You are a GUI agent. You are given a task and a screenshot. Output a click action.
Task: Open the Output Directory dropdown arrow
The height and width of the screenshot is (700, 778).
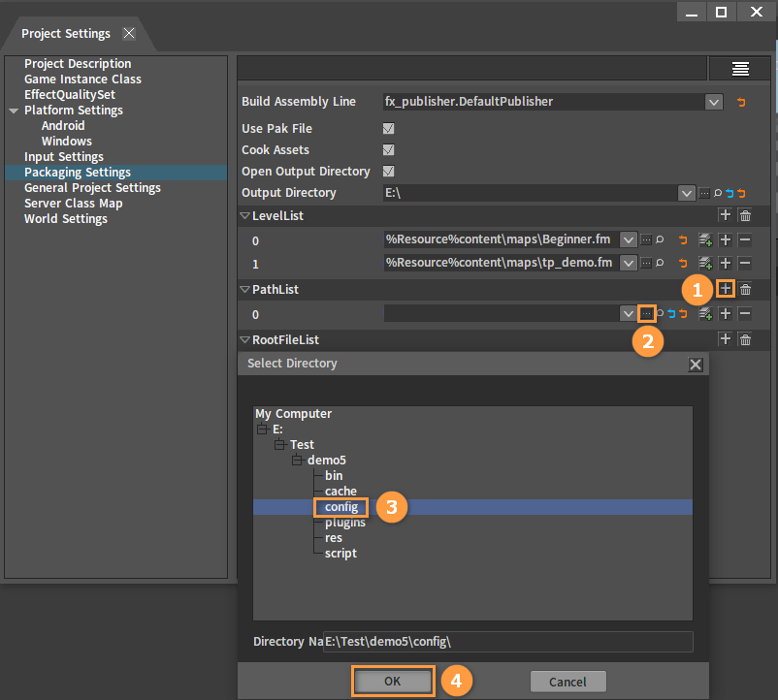point(687,193)
